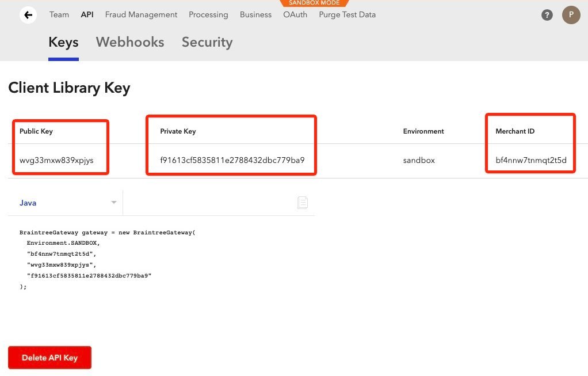
Task: Click the Public Key column header
Action: click(x=36, y=131)
